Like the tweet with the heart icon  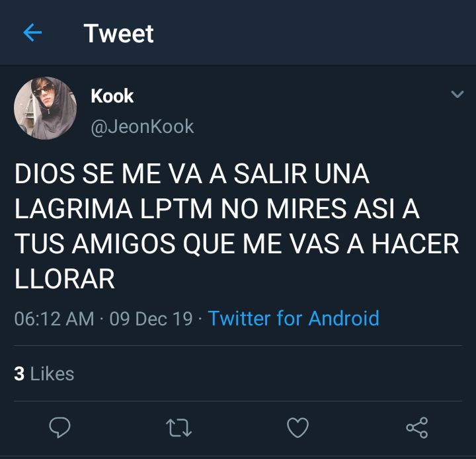[x=297, y=427]
